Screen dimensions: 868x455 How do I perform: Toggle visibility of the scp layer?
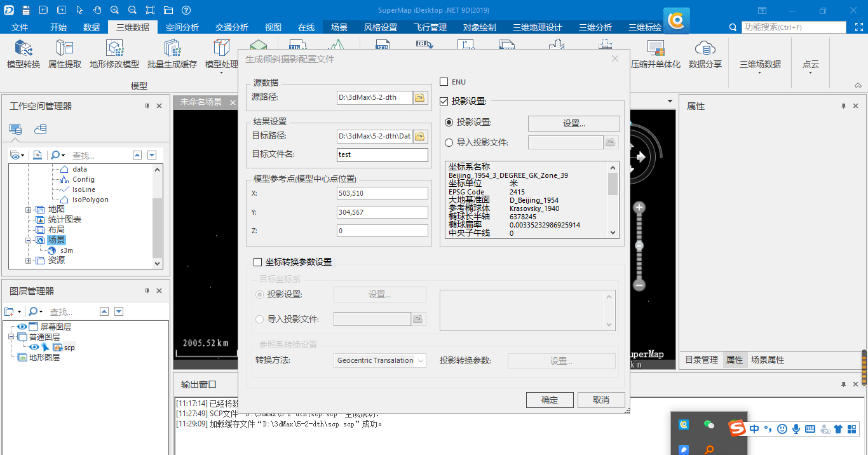[x=34, y=348]
